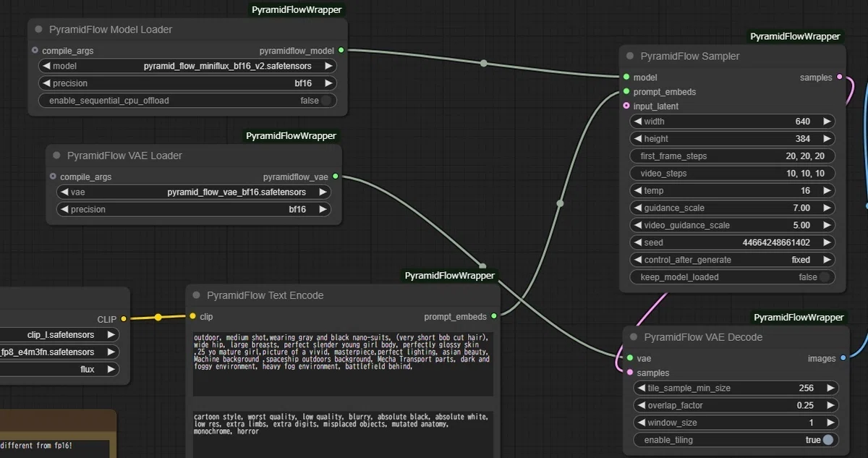Increase height value with right arrow

(827, 139)
